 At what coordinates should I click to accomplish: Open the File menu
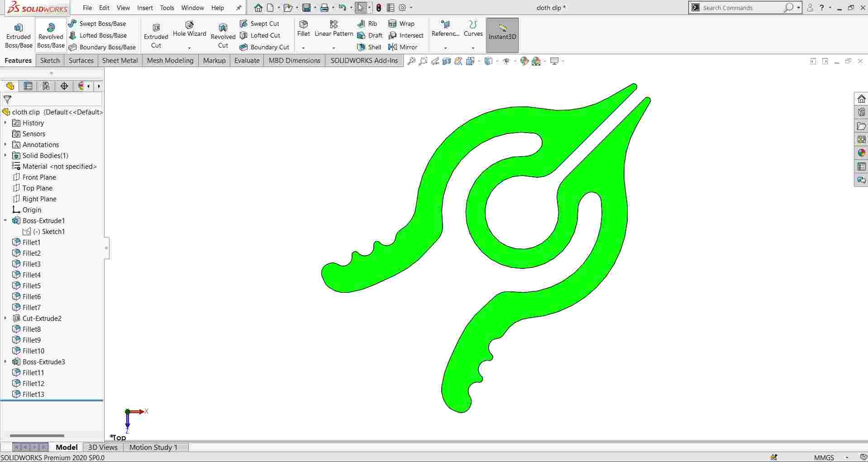click(x=87, y=8)
